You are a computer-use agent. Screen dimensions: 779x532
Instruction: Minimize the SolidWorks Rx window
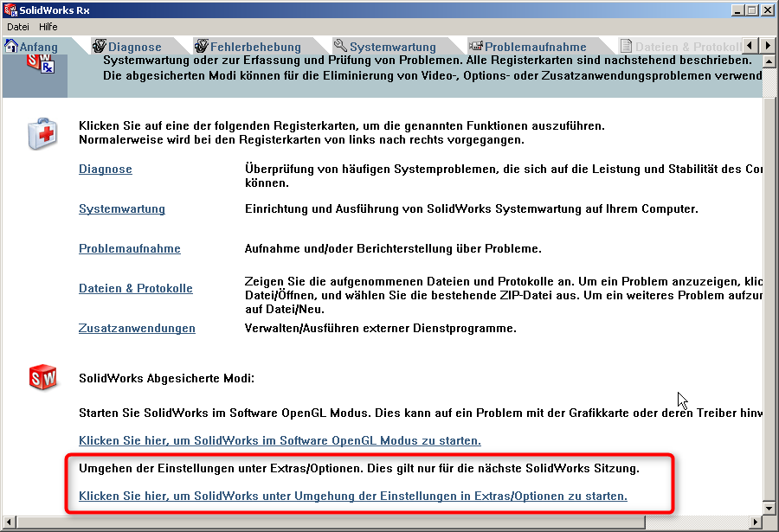[738, 10]
